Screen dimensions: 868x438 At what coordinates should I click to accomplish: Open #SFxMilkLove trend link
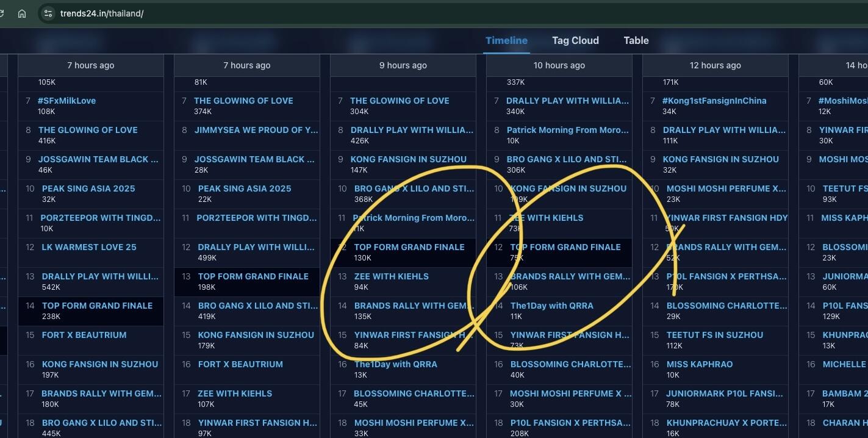66,101
